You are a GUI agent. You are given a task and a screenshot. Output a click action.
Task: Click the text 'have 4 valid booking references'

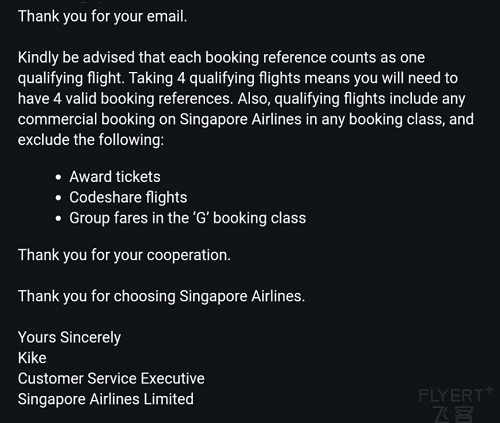click(125, 99)
